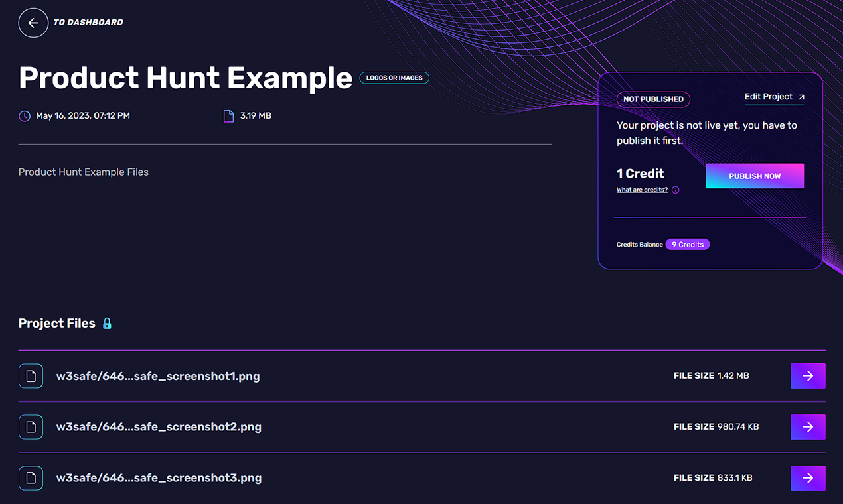This screenshot has height=504, width=843.
Task: Open screenshot2.png with its arrow button
Action: click(808, 427)
